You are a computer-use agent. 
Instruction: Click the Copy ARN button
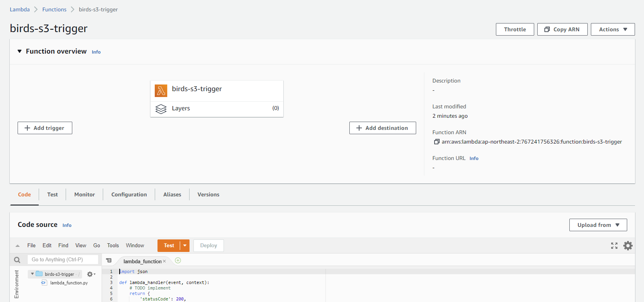tap(562, 29)
